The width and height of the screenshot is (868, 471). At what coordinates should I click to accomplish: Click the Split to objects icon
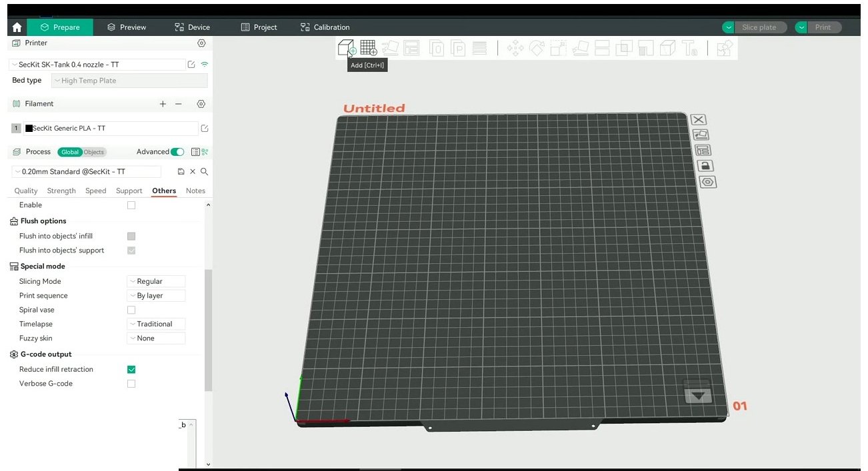click(x=437, y=48)
